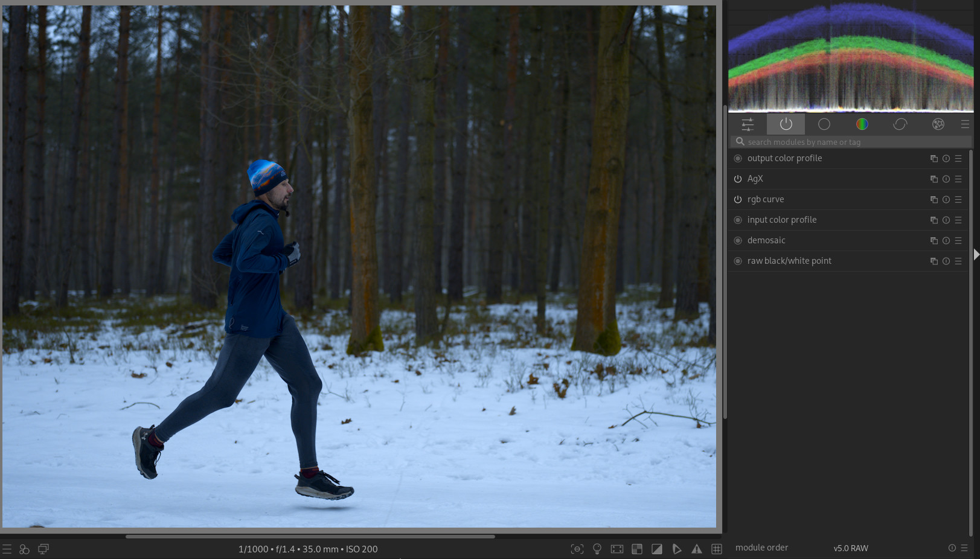
Task: Open the second darkroom window
Action: [43, 549]
